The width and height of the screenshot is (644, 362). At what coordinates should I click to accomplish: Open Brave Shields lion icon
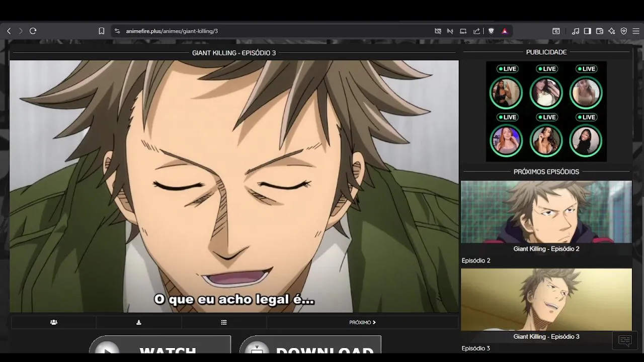point(491,31)
